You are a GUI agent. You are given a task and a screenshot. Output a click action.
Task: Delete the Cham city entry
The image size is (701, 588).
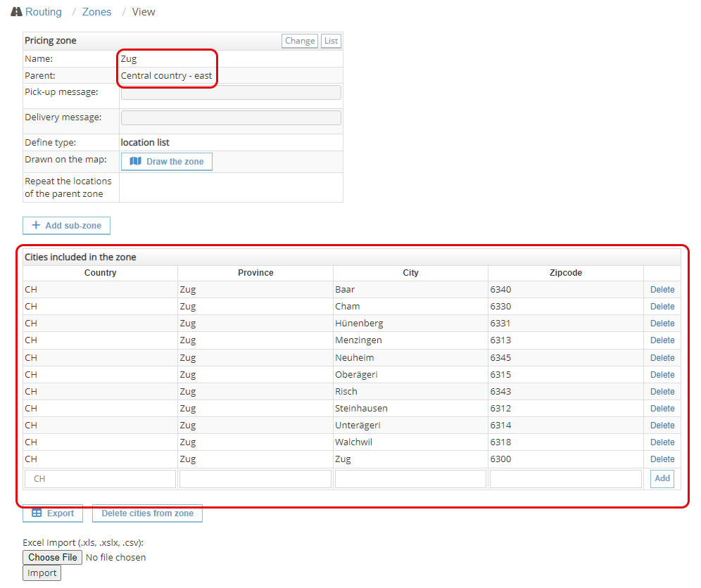[662, 307]
